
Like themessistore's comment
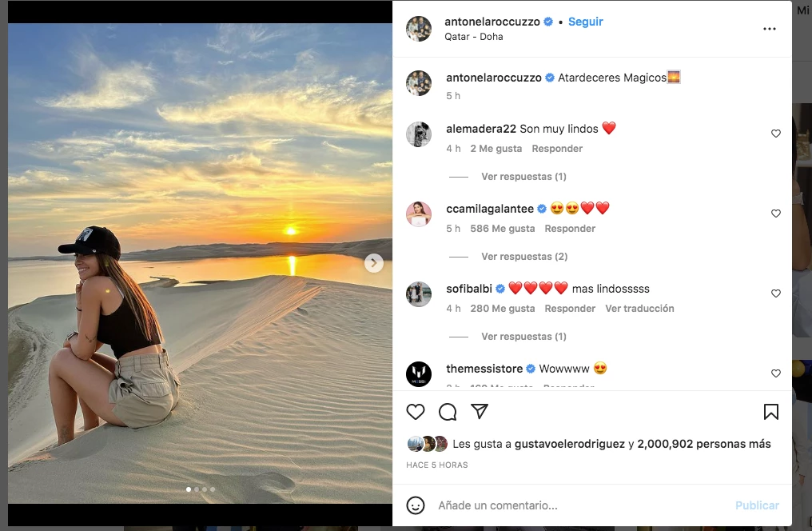[775, 373]
